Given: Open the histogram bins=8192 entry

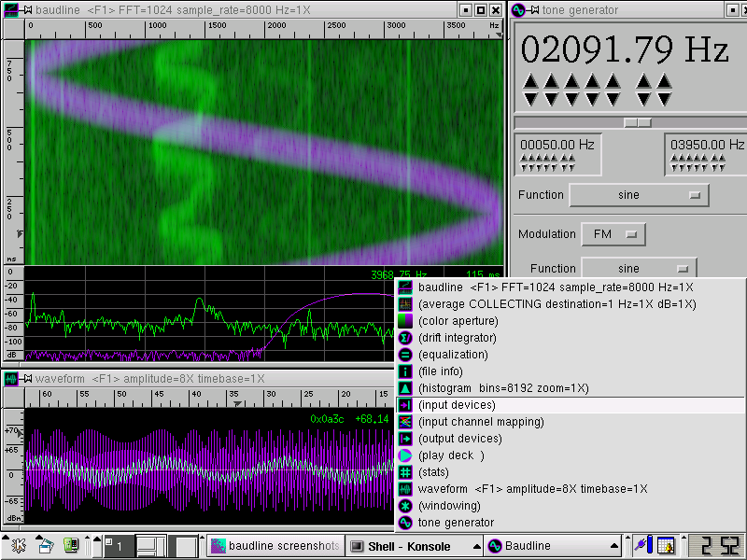Looking at the screenshot, I should point(502,388).
